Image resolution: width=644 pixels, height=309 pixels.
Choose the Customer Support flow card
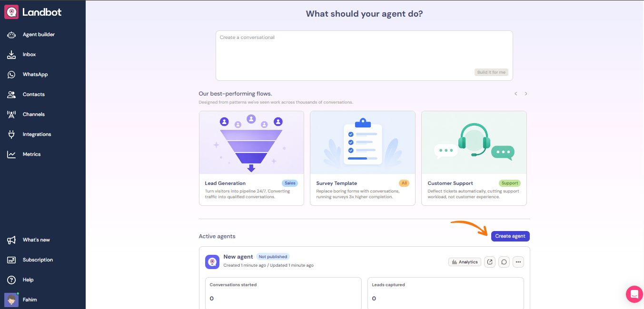[x=474, y=158]
